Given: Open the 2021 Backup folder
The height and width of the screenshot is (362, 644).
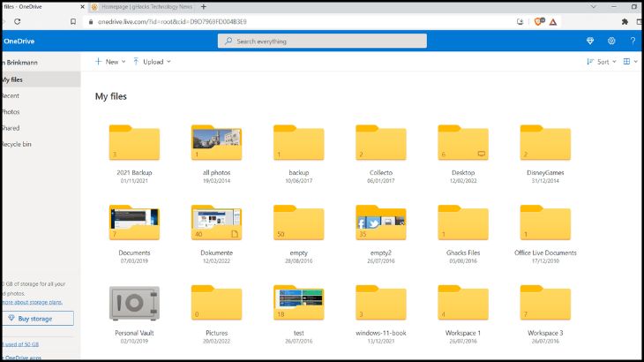Looking at the screenshot, I should (x=134, y=142).
